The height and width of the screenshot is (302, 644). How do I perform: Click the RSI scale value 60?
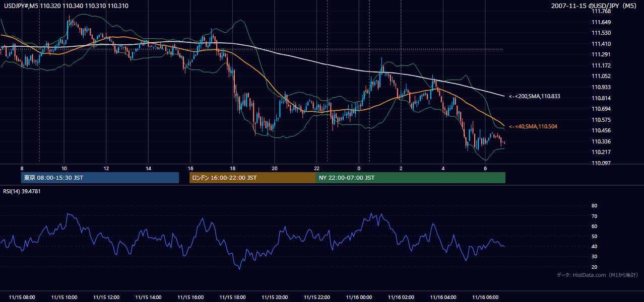[x=594, y=226]
